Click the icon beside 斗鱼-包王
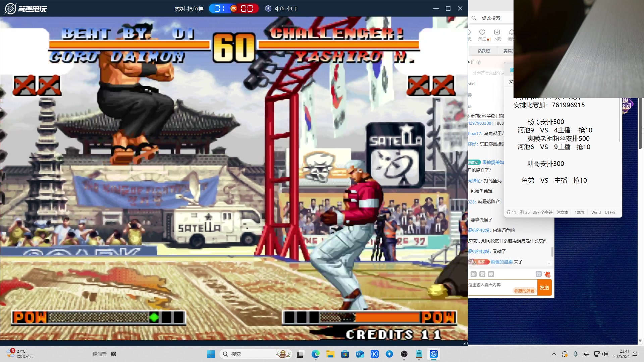The height and width of the screenshot is (362, 644). pyautogui.click(x=268, y=8)
